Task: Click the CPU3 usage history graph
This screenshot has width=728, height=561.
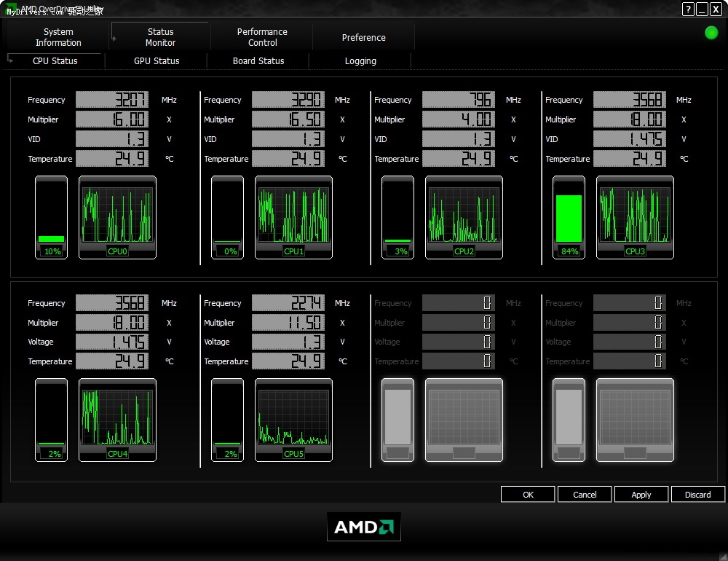Action: pos(635,217)
